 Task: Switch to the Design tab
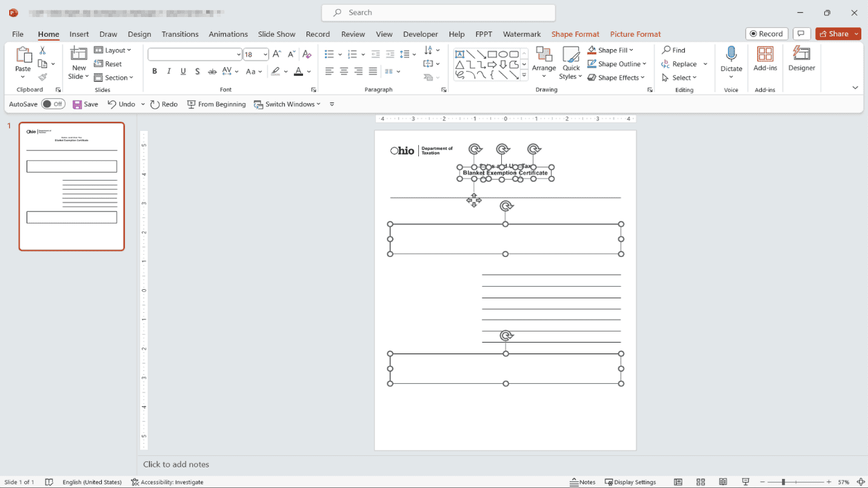(139, 34)
